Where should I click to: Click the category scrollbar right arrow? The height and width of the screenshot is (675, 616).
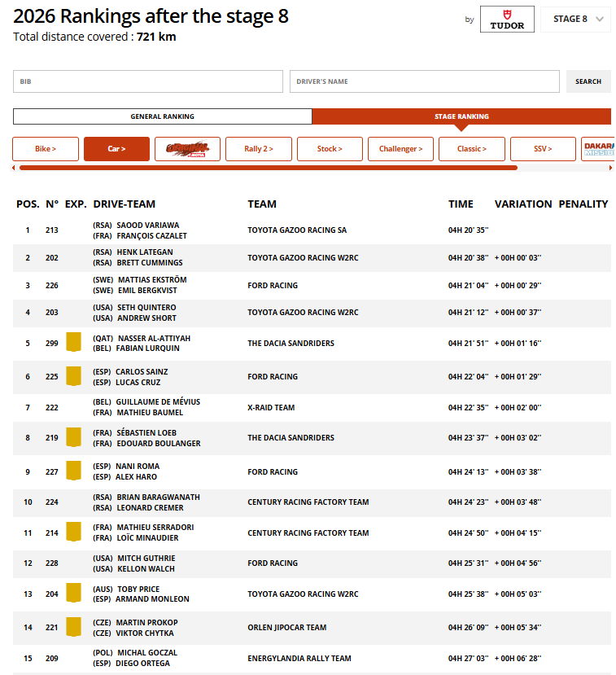[610, 168]
